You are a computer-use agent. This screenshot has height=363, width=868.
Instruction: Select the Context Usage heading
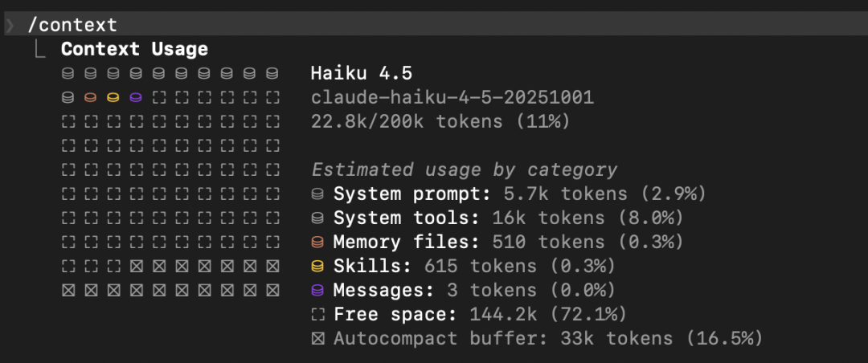point(134,49)
